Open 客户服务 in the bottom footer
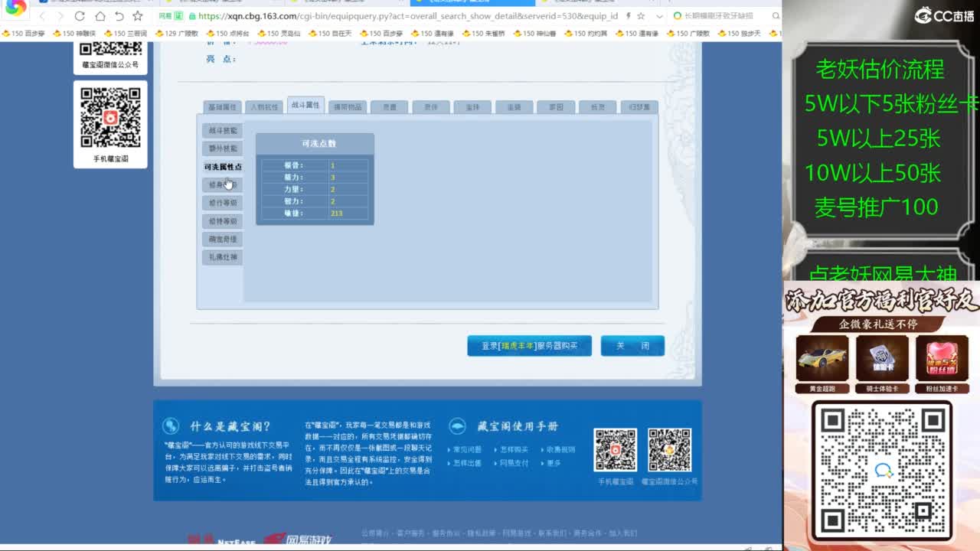The image size is (980, 551). click(411, 533)
